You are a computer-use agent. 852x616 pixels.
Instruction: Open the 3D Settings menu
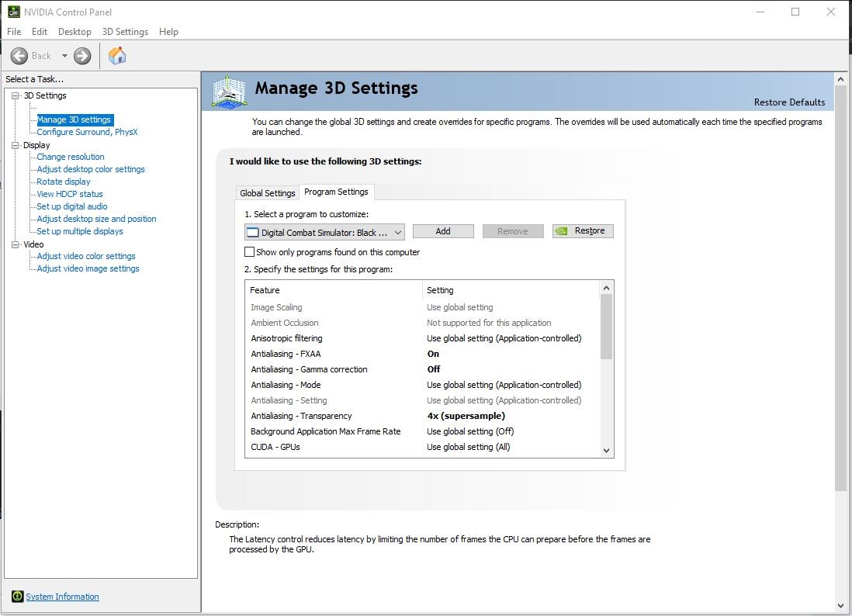click(125, 32)
